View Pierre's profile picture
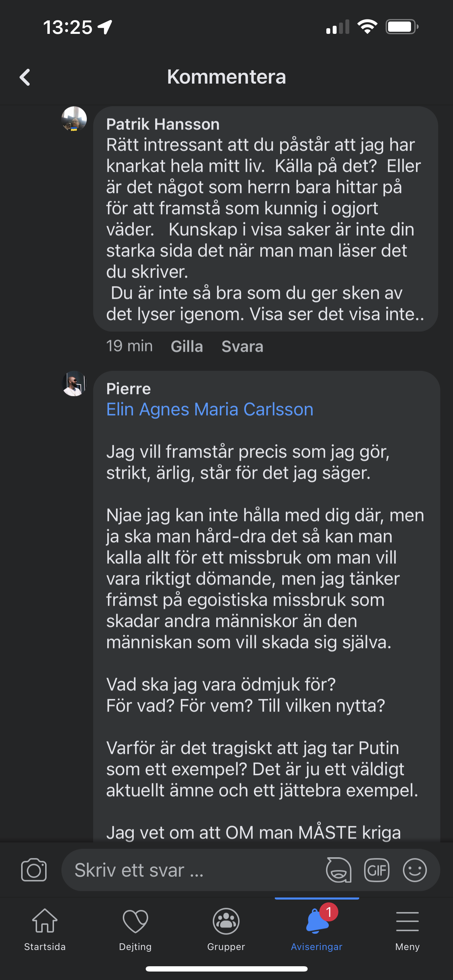This screenshot has width=453, height=980. point(74,383)
